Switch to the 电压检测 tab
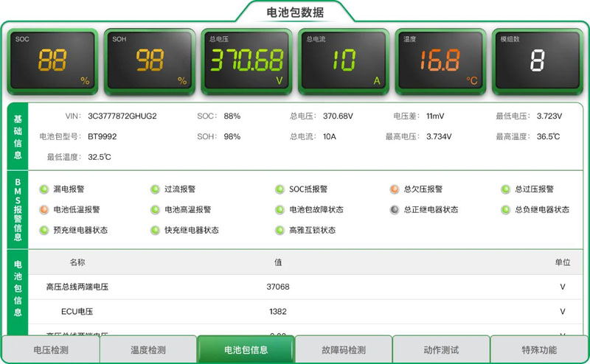Screen dimensions: 590x364 coord(50,350)
